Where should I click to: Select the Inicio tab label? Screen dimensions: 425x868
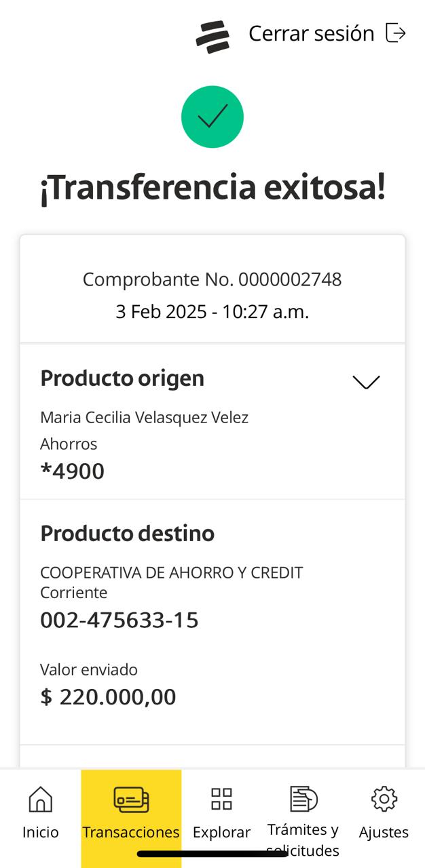[x=41, y=832]
